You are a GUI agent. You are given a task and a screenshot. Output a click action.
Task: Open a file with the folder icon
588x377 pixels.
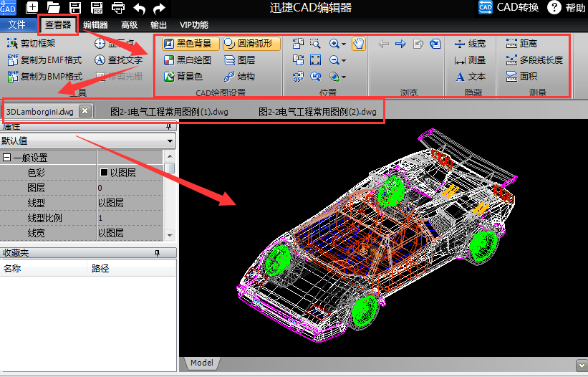[54, 7]
